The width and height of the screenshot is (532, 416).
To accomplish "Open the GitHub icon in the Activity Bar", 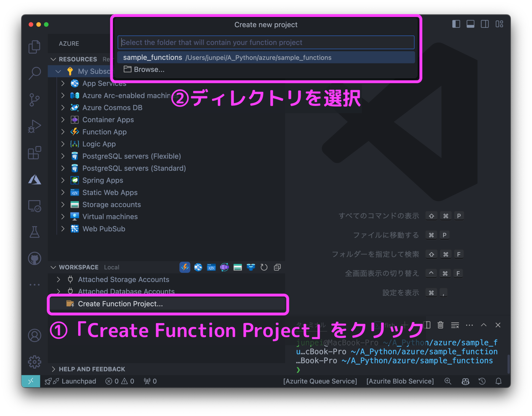I will coord(34,258).
